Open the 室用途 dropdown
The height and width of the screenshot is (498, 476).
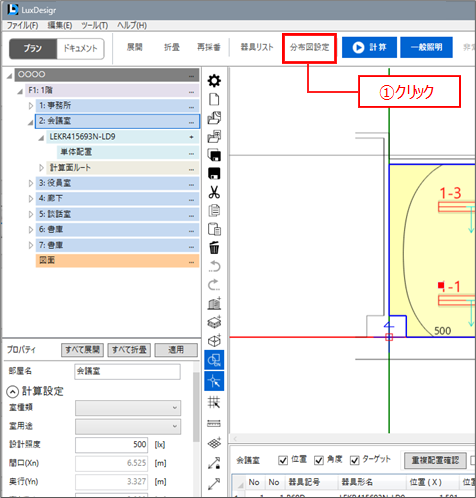point(128,427)
